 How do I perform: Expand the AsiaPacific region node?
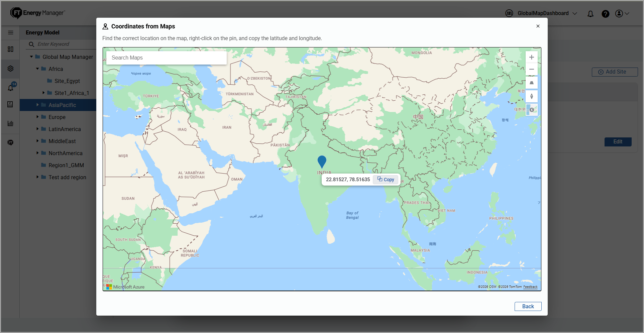pyautogui.click(x=37, y=105)
